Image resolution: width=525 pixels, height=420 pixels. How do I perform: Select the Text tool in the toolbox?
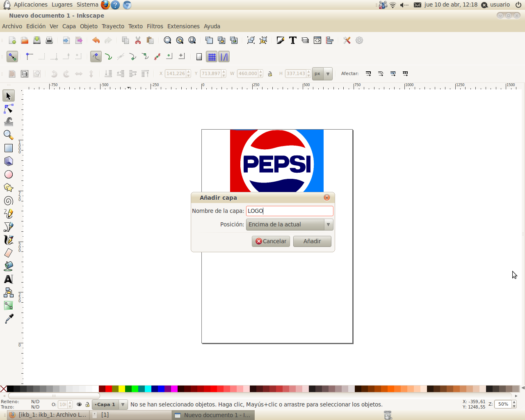coord(8,279)
